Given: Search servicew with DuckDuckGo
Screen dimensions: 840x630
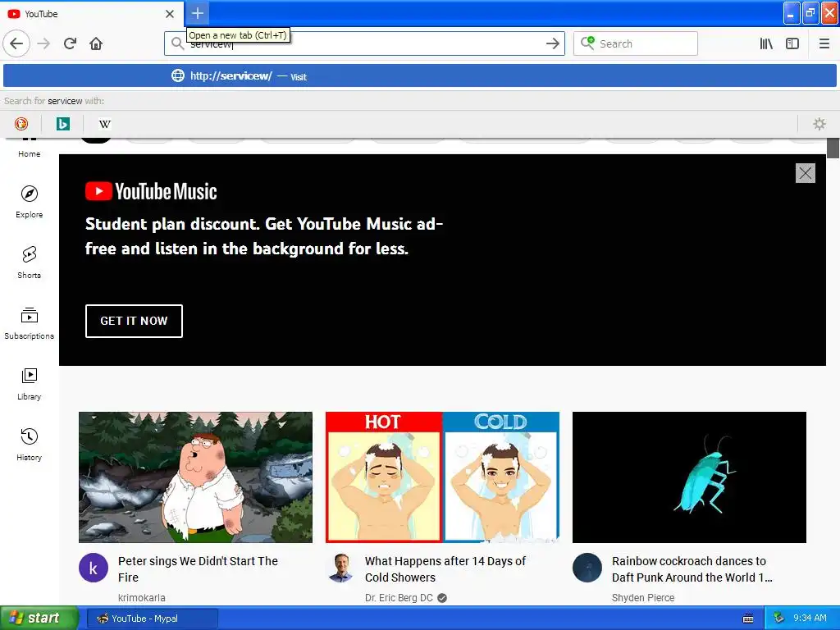Looking at the screenshot, I should coord(21,124).
